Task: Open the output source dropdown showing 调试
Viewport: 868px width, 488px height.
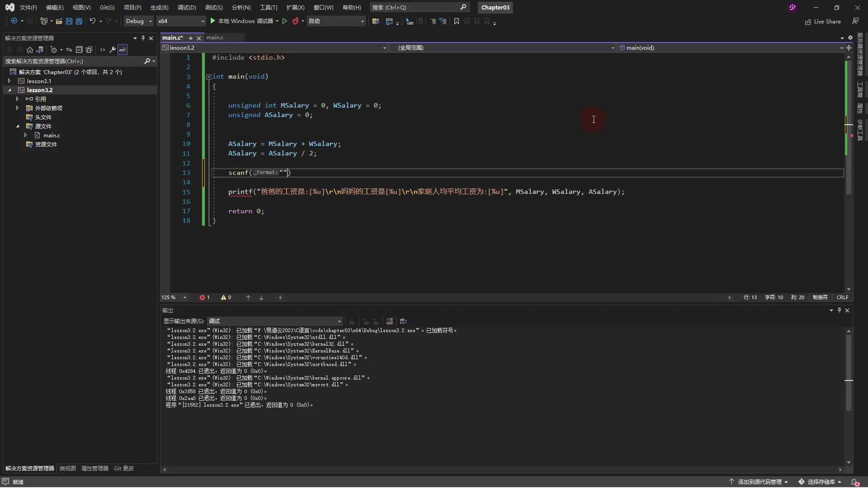Action: (x=274, y=321)
